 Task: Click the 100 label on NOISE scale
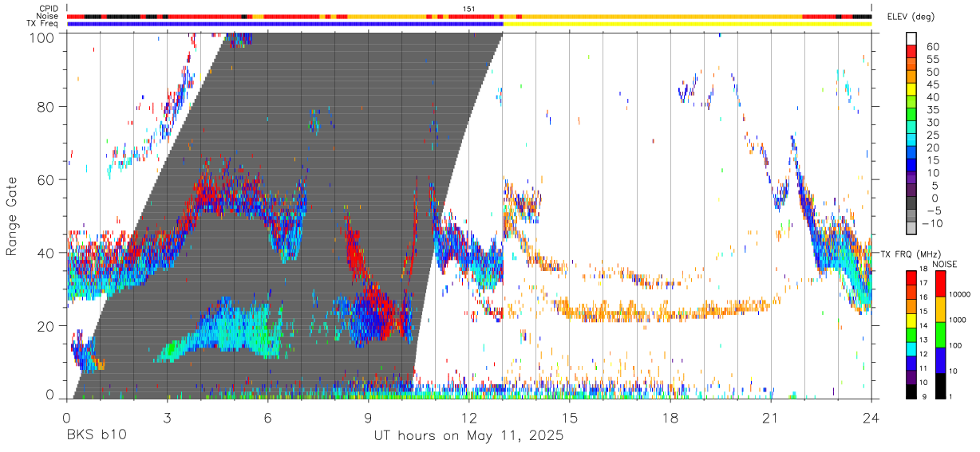[x=955, y=345]
